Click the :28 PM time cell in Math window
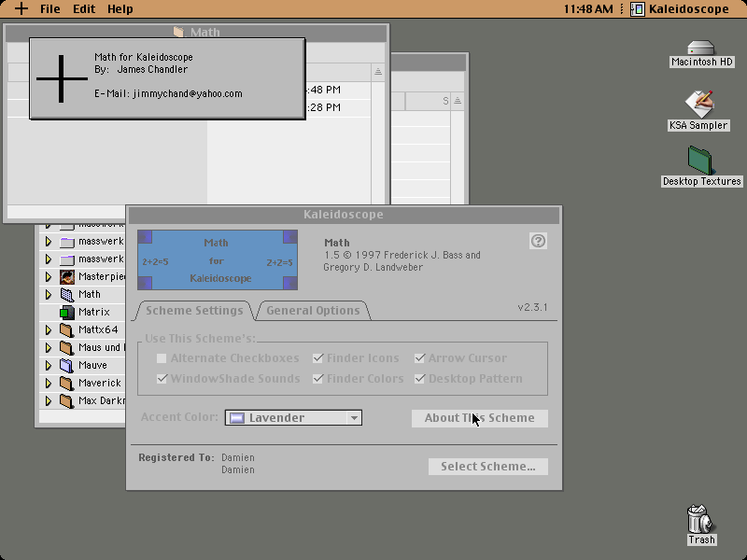747x560 pixels. pos(323,107)
